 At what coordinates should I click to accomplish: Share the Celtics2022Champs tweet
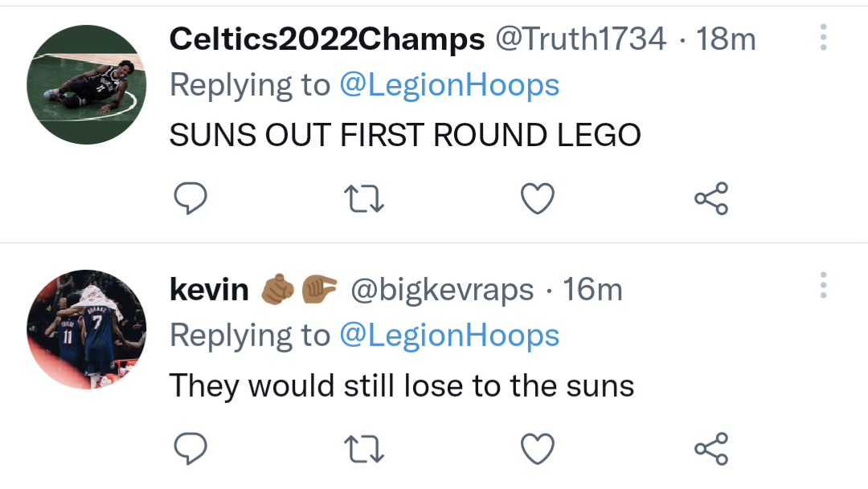coord(710,198)
